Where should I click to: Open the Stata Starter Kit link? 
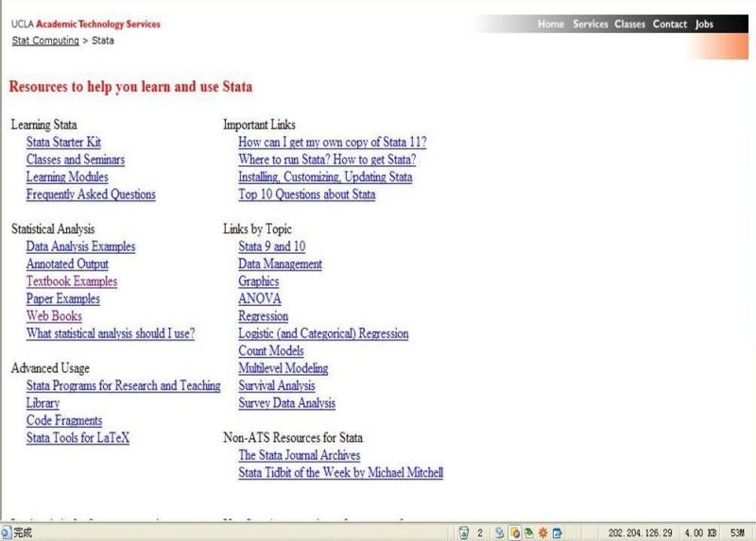(x=63, y=143)
